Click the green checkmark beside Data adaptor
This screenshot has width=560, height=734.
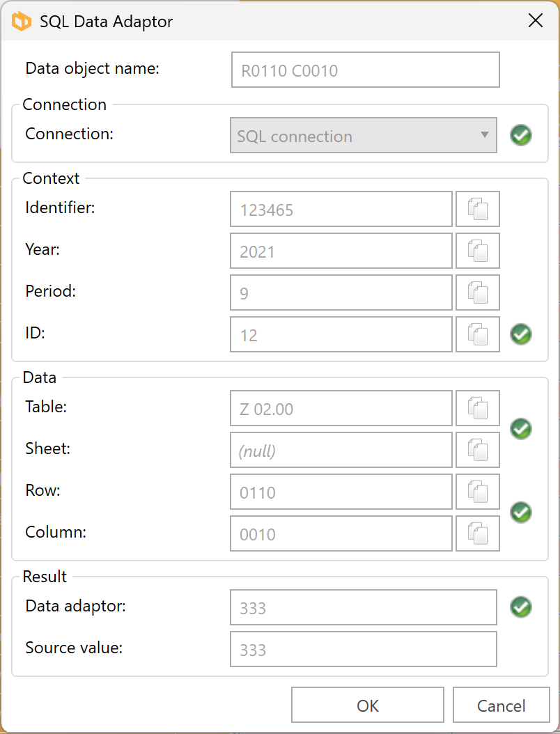click(521, 607)
